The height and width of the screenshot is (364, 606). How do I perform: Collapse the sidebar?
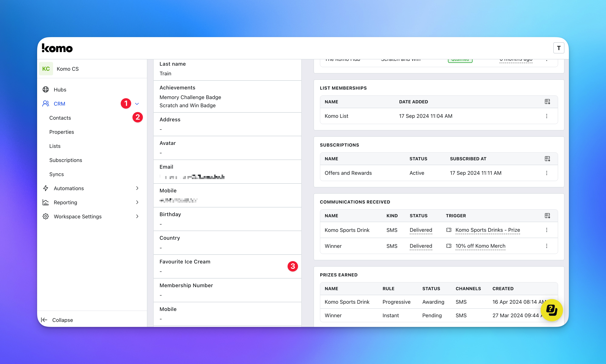click(x=57, y=320)
